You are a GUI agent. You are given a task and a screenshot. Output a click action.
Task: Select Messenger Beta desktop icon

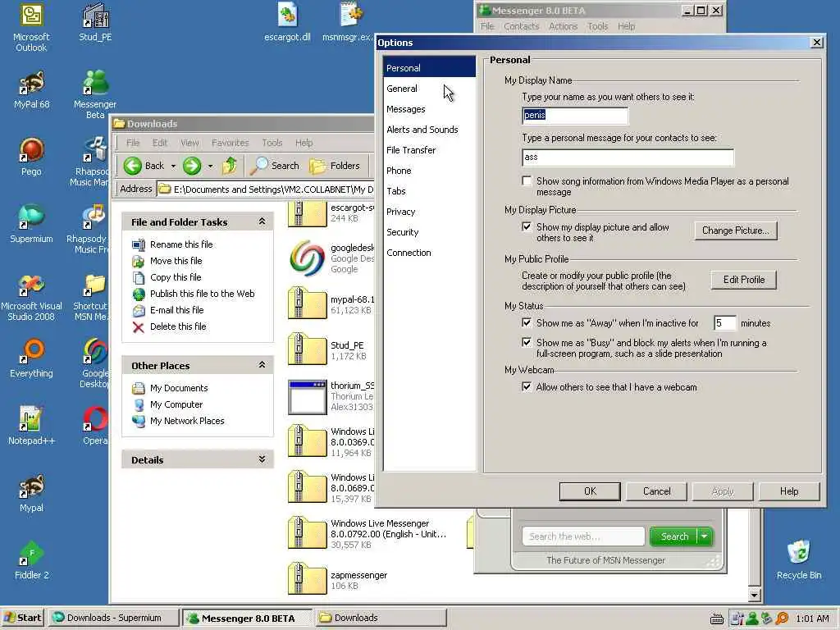click(x=95, y=94)
